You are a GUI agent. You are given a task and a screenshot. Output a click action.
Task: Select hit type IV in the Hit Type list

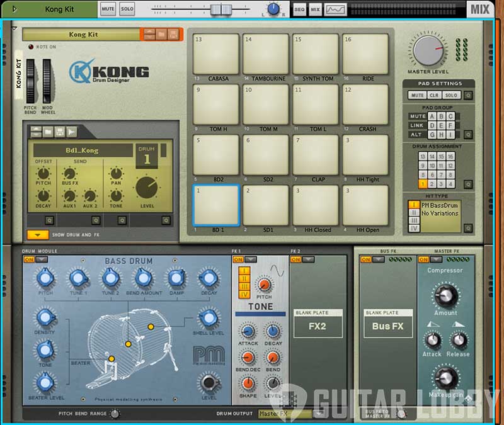coord(414,228)
